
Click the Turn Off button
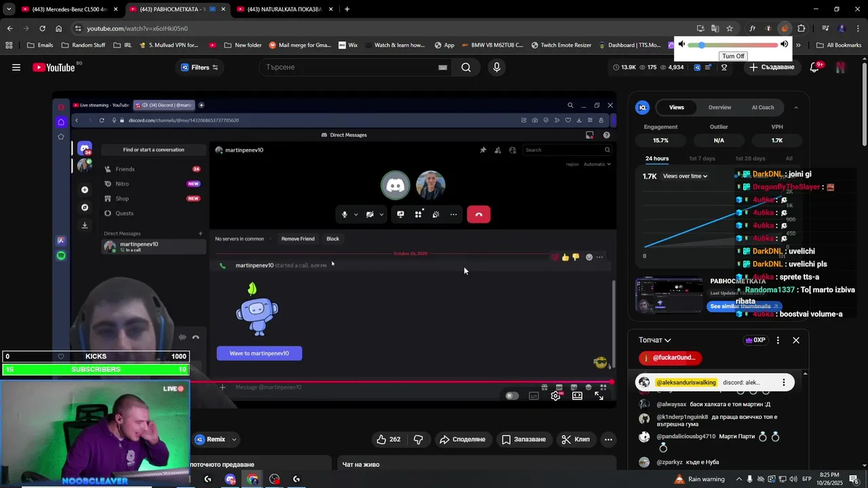[x=733, y=56]
